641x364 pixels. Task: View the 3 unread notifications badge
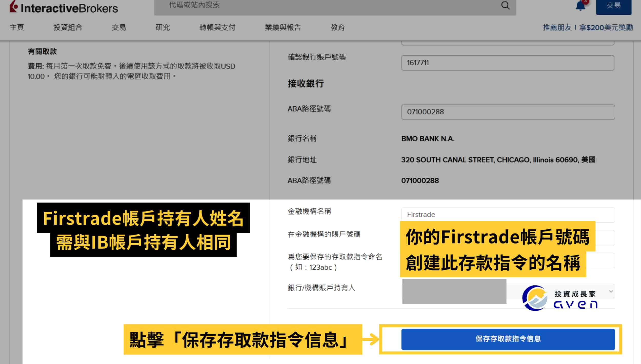click(x=587, y=2)
